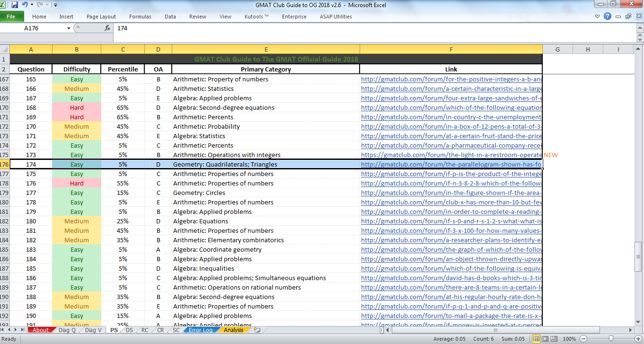Select column E by its header

coord(266,50)
